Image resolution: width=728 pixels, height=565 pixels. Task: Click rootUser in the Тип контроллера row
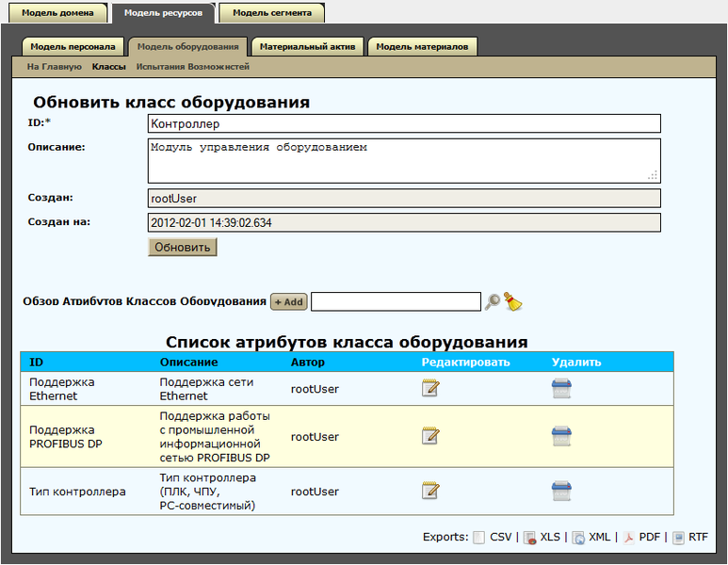coord(315,492)
